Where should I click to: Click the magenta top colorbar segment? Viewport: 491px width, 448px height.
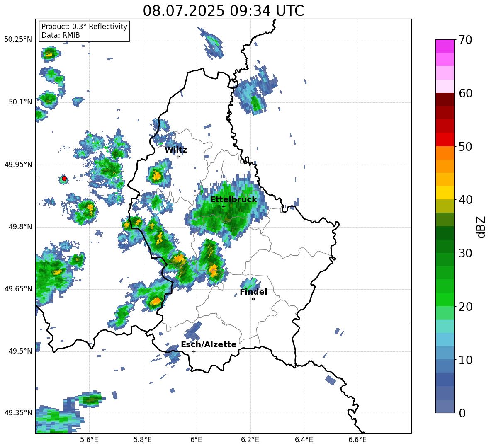[445, 46]
